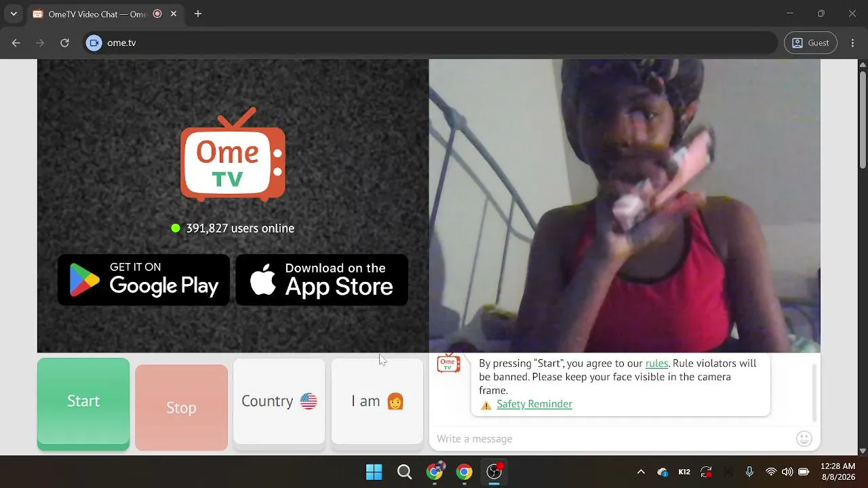Open Windows taskbar Search
This screenshot has height=488, width=868.
tap(404, 472)
